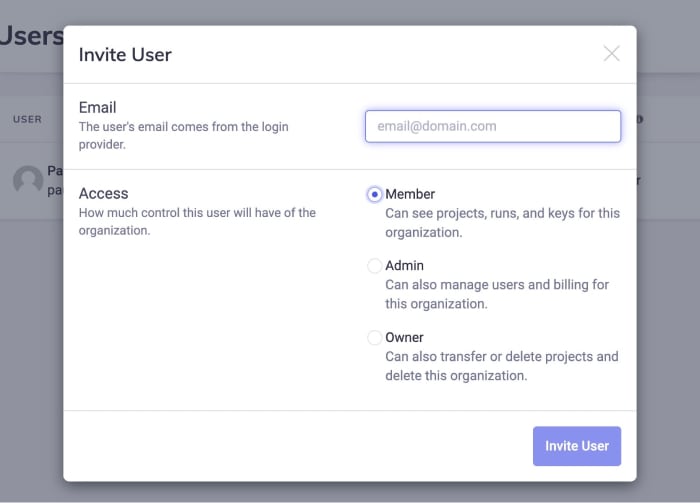Click the partially hidden user name in table
700x503 pixels.
[55, 171]
